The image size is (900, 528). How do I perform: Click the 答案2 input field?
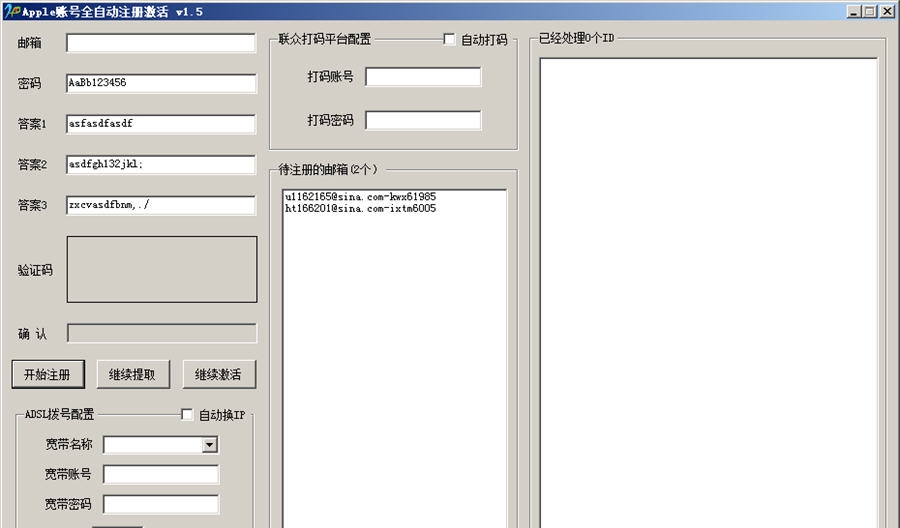coord(161,165)
